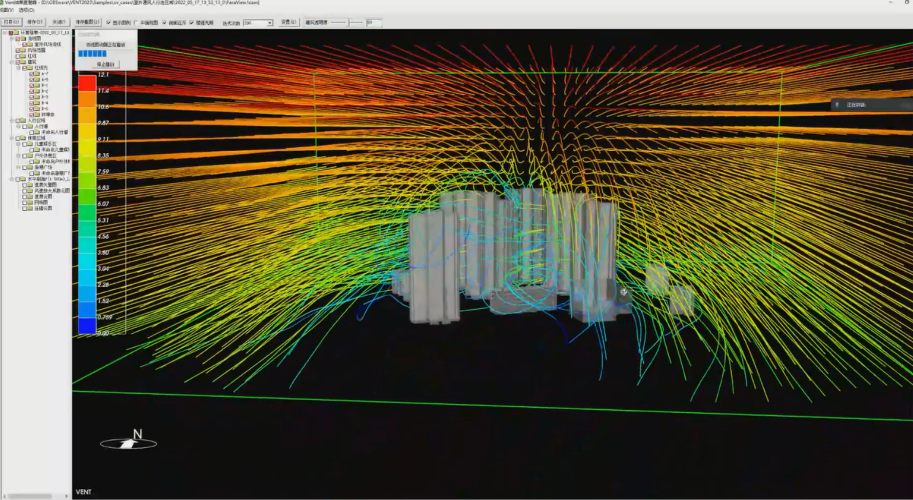Click the 停止输出 button in progress dialog
This screenshot has width=913, height=500.
(104, 63)
